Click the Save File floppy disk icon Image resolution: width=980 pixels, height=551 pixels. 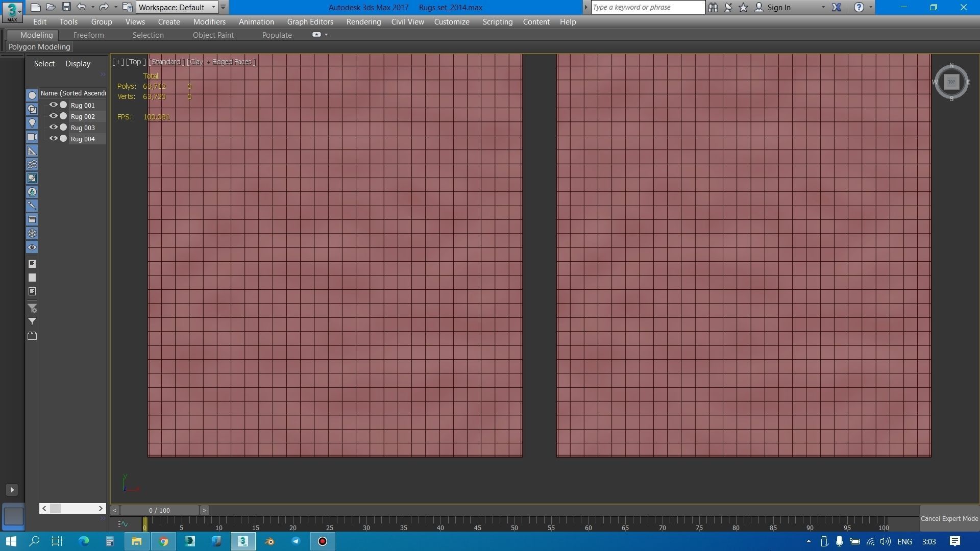66,7
